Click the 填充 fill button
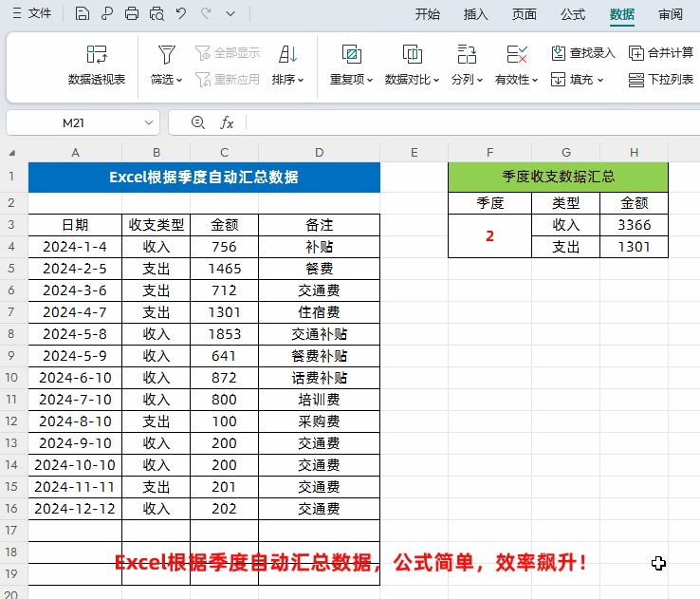Screen dimensions: 700x599 click(x=572, y=80)
